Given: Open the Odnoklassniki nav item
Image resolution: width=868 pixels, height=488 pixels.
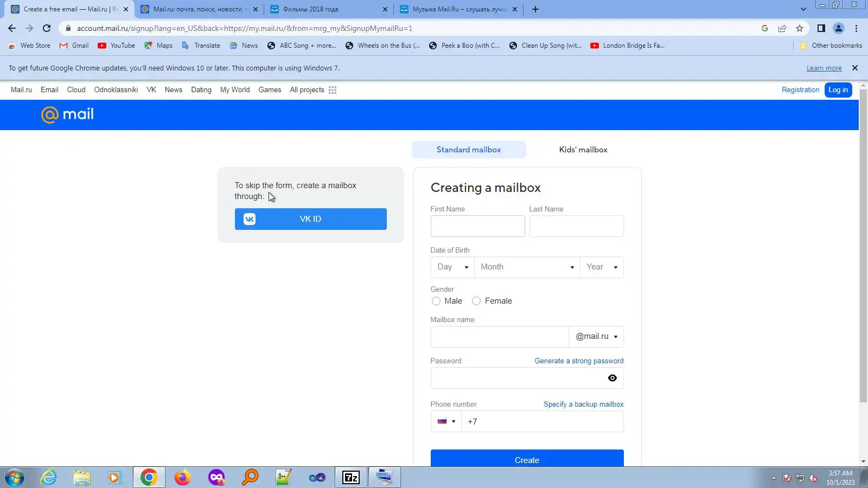Looking at the screenshot, I should coord(116,90).
